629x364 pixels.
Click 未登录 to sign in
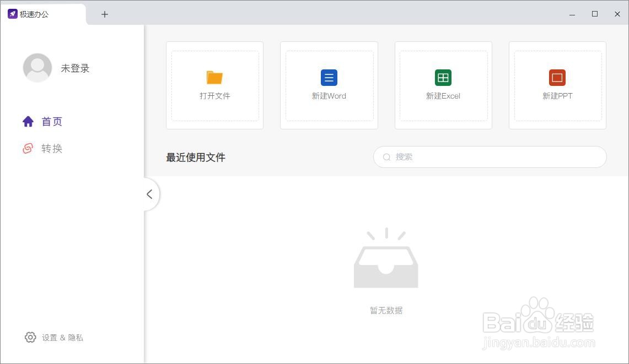[x=75, y=68]
